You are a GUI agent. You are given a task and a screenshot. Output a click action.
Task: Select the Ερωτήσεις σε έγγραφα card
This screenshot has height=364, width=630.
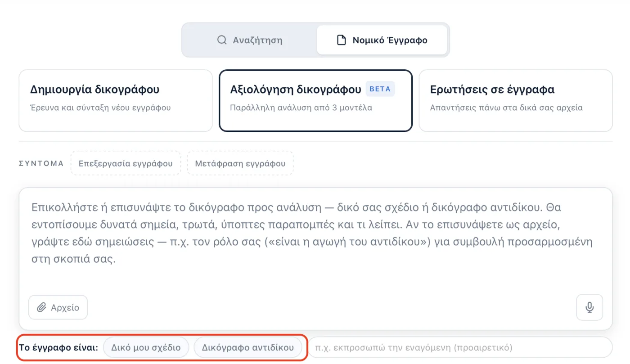[x=516, y=101]
